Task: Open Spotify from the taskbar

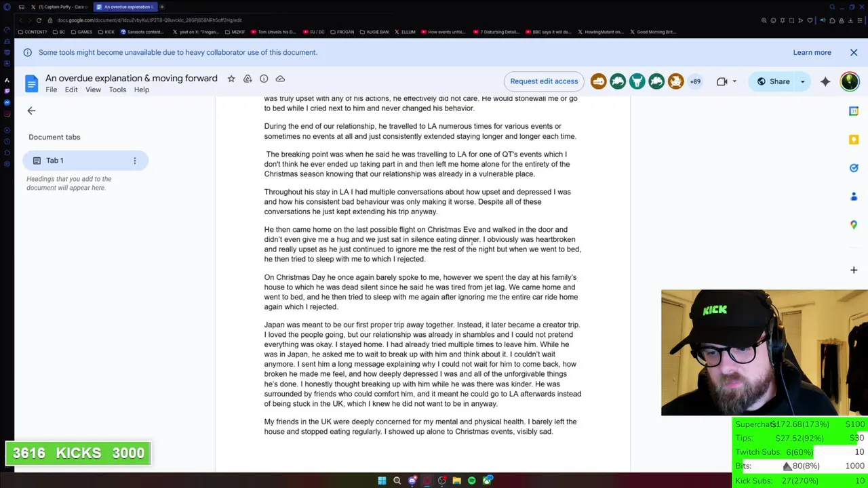Action: coord(471,481)
